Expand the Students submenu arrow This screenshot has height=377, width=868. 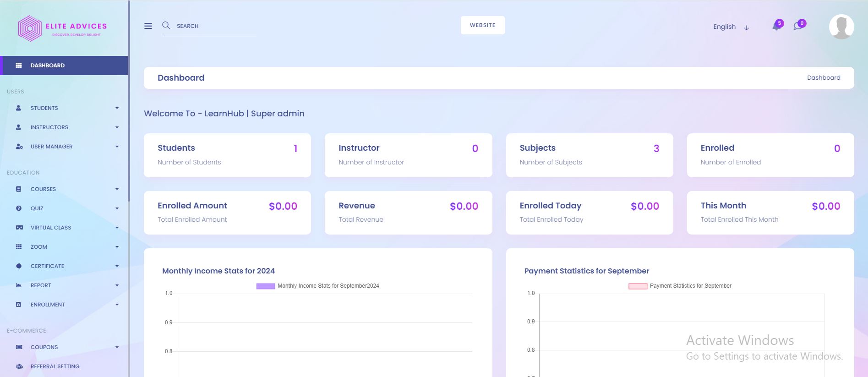tap(117, 108)
